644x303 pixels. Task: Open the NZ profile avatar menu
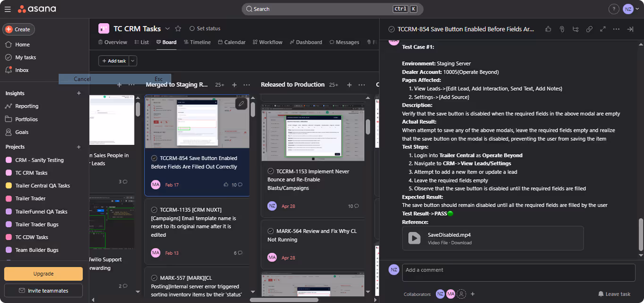[x=628, y=9]
